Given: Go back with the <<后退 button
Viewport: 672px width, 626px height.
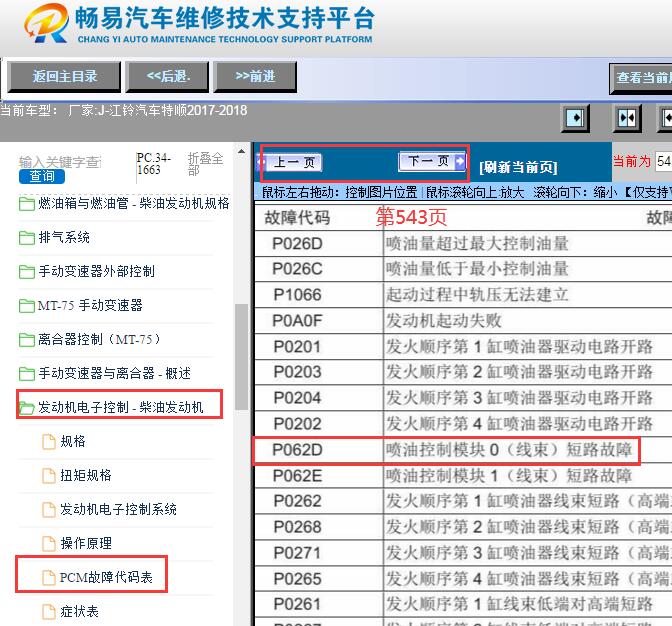Looking at the screenshot, I should tap(168, 77).
